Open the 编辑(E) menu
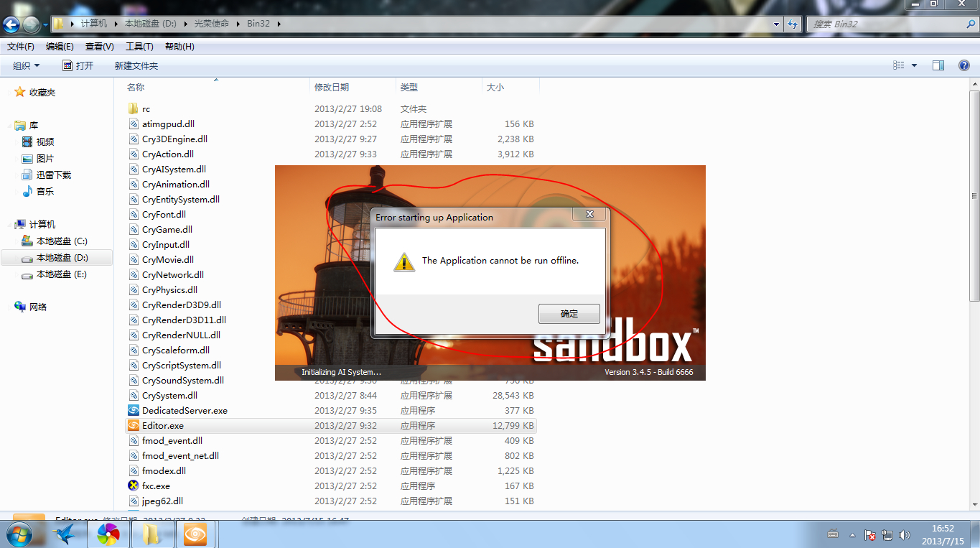This screenshot has height=548, width=980. [60, 47]
